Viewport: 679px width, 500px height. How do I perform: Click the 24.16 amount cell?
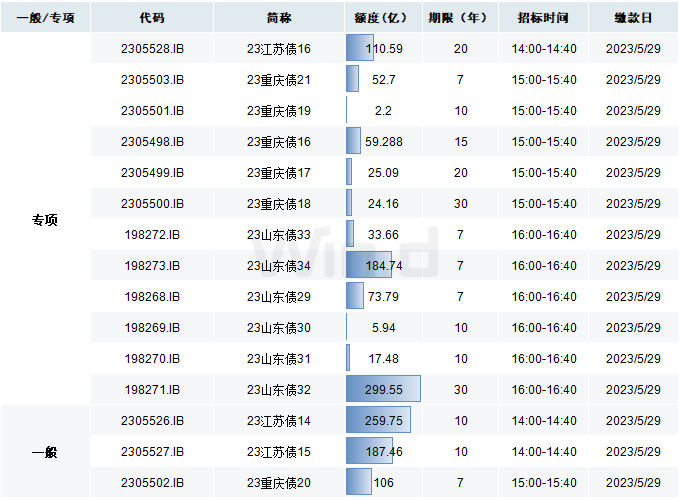[383, 203]
